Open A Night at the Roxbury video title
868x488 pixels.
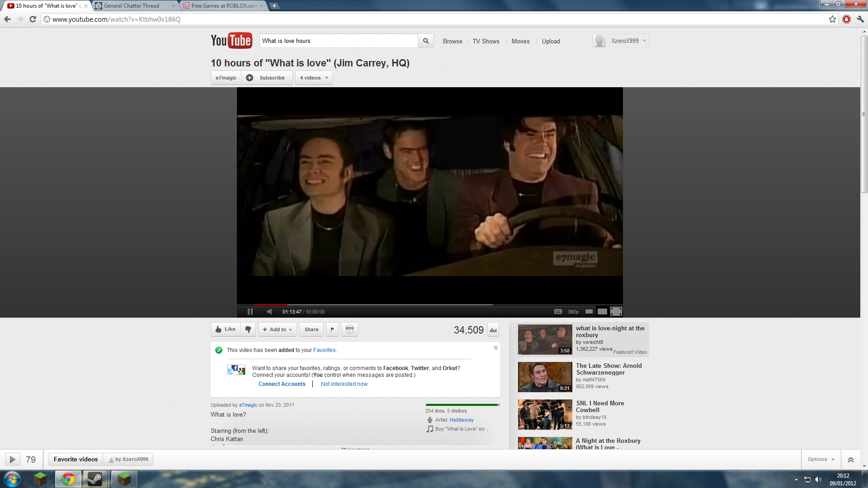(x=608, y=444)
